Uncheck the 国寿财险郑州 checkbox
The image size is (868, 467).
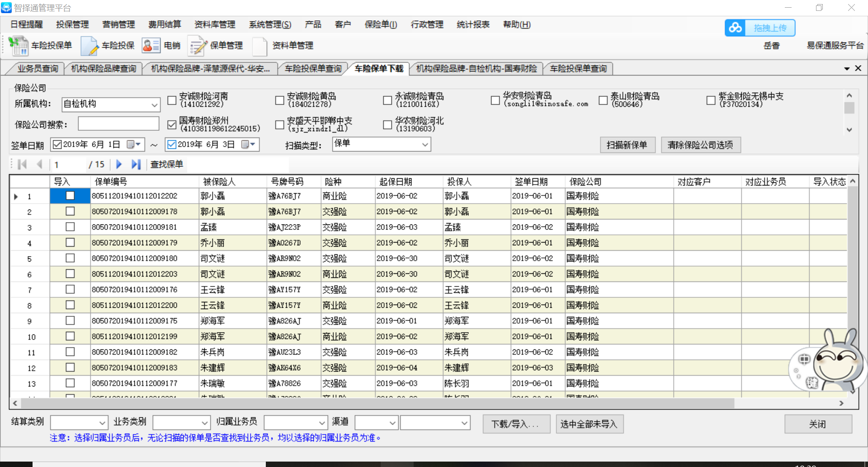tap(172, 124)
